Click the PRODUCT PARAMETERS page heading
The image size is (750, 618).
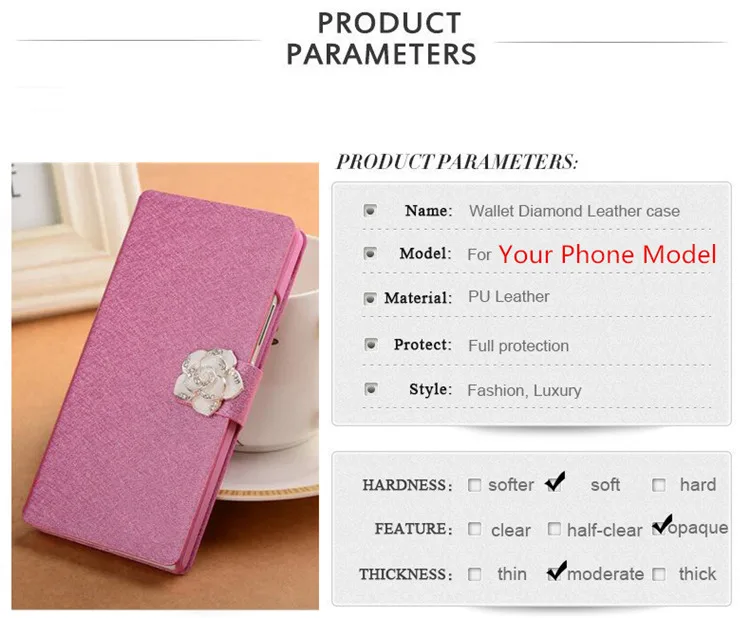click(381, 38)
